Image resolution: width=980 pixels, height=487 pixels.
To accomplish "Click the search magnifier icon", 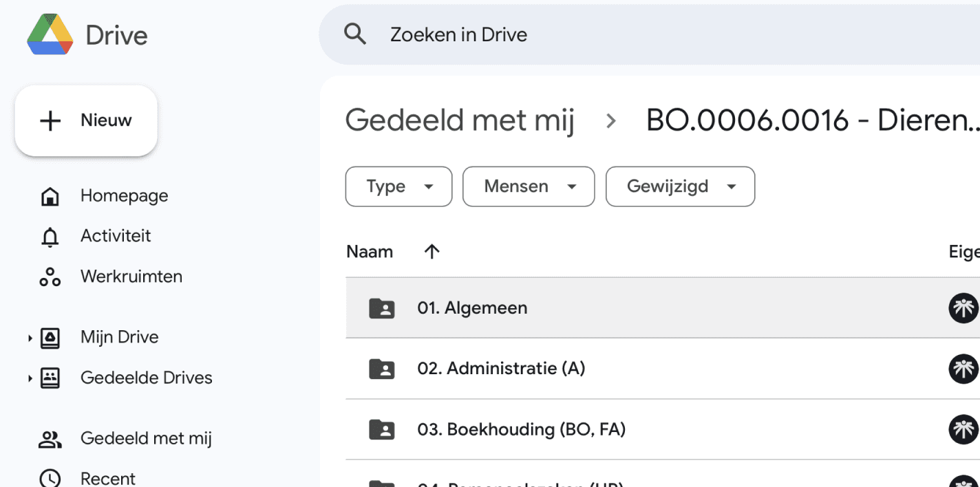I will [355, 34].
